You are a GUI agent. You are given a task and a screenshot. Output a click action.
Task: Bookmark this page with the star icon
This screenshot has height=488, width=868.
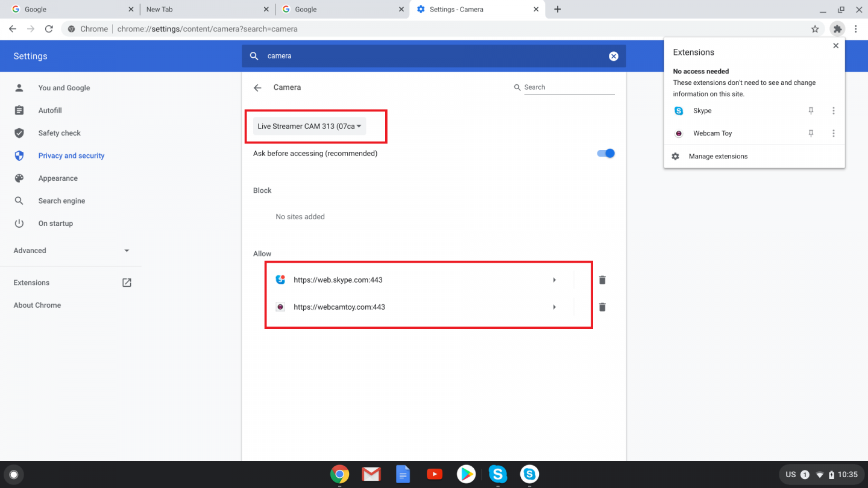pyautogui.click(x=815, y=29)
